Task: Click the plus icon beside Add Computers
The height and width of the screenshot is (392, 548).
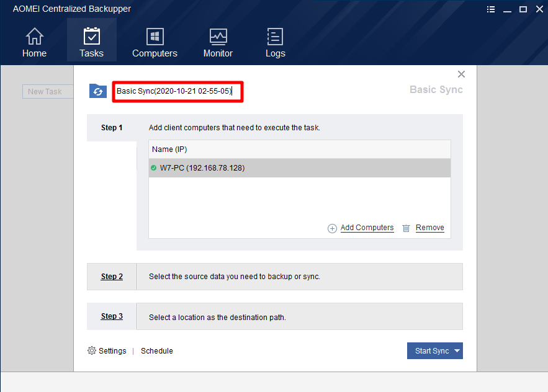Action: [x=332, y=228]
